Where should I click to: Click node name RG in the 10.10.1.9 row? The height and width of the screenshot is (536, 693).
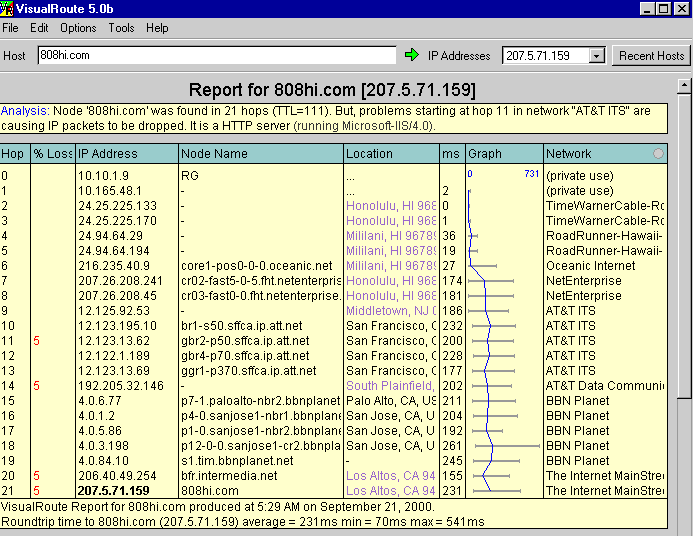click(x=190, y=176)
